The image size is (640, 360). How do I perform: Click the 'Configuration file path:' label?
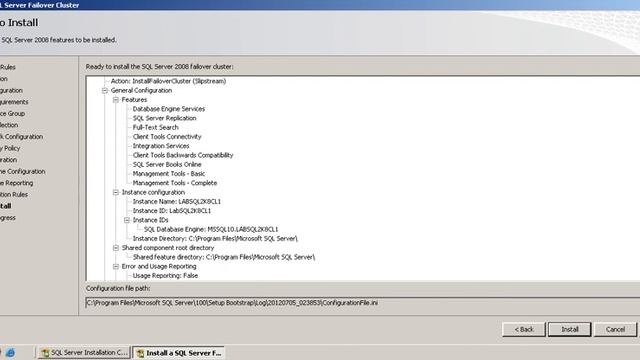(x=118, y=288)
